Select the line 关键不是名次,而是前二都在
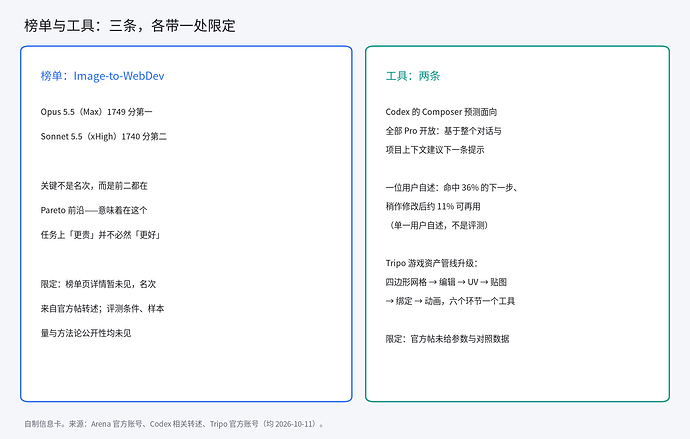This screenshot has width=690, height=439. pyautogui.click(x=94, y=186)
